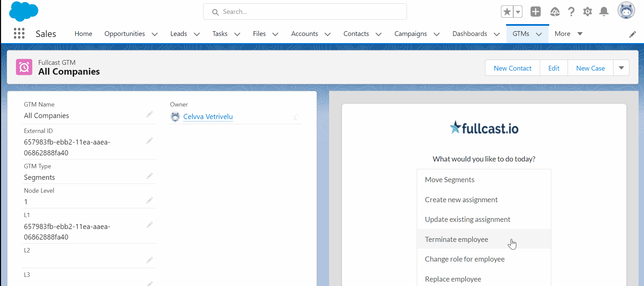This screenshot has width=644, height=286.
Task: Click into the Search input field
Action: click(305, 12)
